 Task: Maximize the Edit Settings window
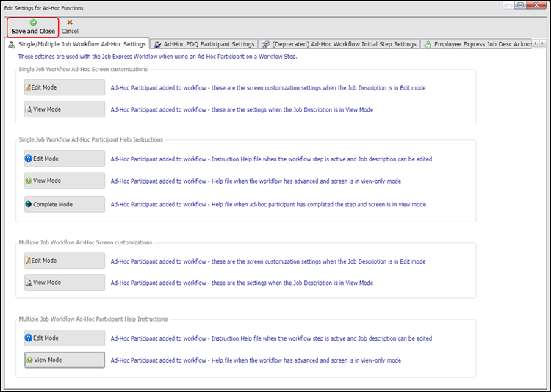(520, 5)
